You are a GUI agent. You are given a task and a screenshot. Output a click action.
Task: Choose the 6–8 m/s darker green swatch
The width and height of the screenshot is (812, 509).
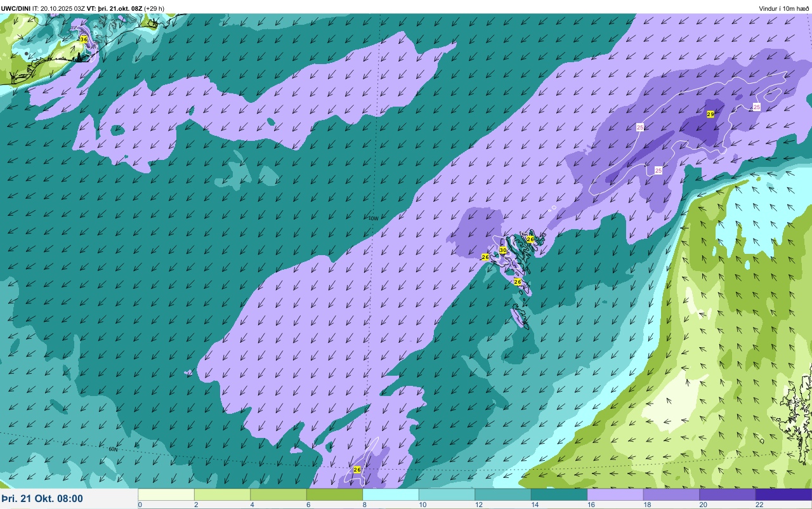(334, 494)
